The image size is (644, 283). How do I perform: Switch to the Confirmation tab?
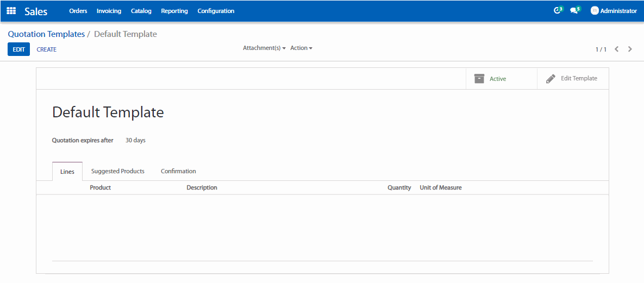pos(178,171)
